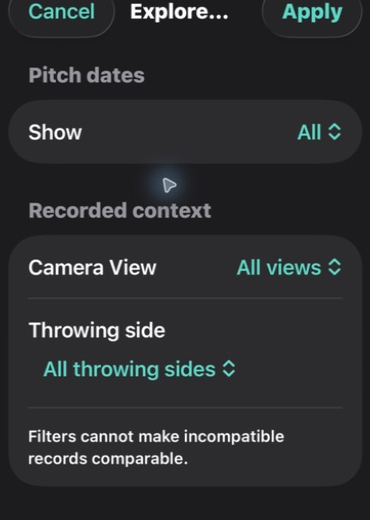Open the Camera View All views dropdown
Viewport: 370px width, 520px height.
289,267
